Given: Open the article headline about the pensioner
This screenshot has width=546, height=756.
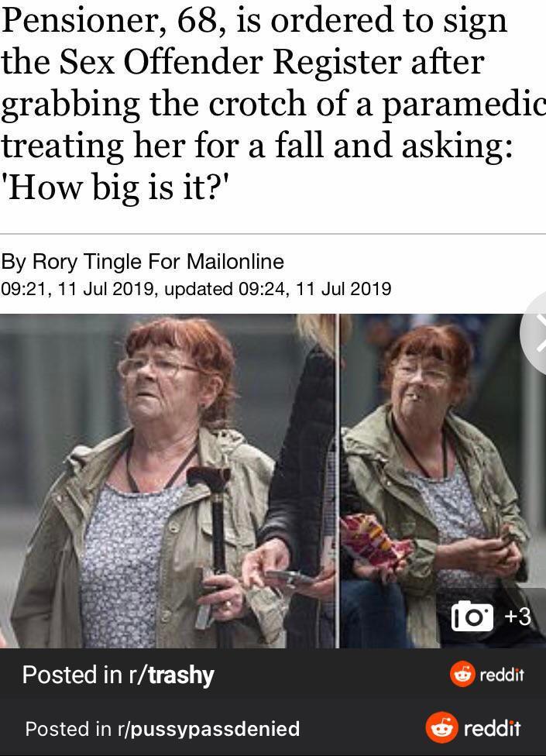Looking at the screenshot, I should coord(273,104).
